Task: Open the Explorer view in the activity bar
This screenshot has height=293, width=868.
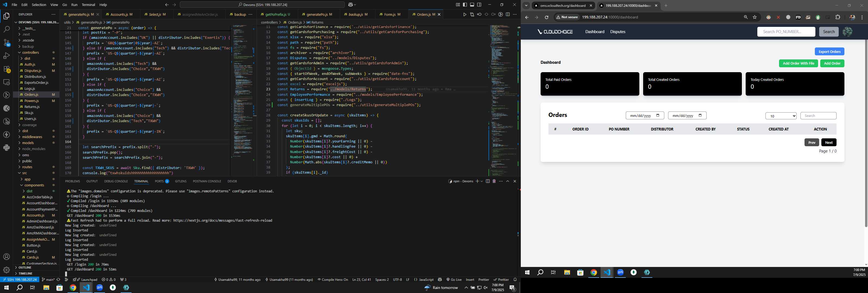Action: (7, 16)
